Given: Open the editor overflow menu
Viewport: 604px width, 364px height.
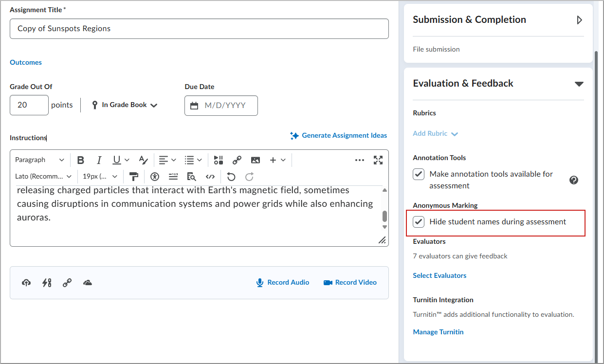Looking at the screenshot, I should coord(359,160).
